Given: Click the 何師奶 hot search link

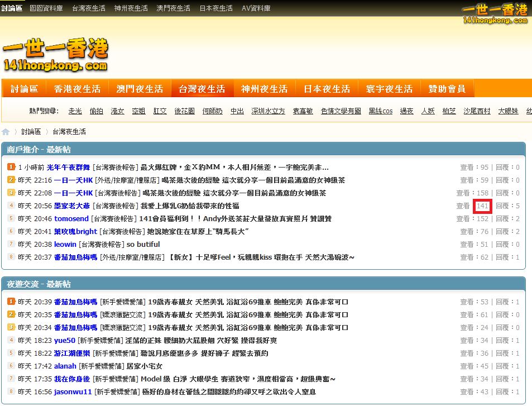Looking at the screenshot, I should [x=212, y=111].
